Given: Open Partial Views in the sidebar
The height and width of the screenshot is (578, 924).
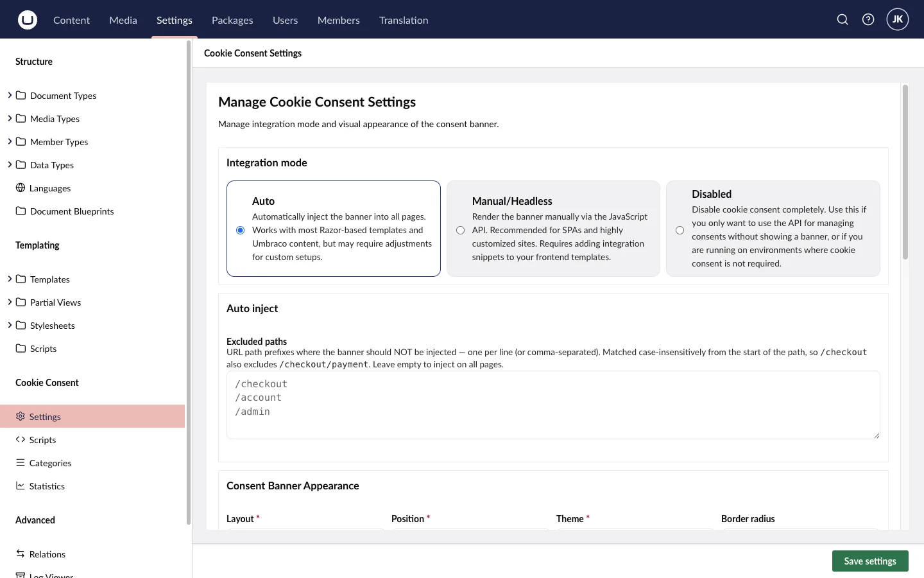Looking at the screenshot, I should click(55, 302).
